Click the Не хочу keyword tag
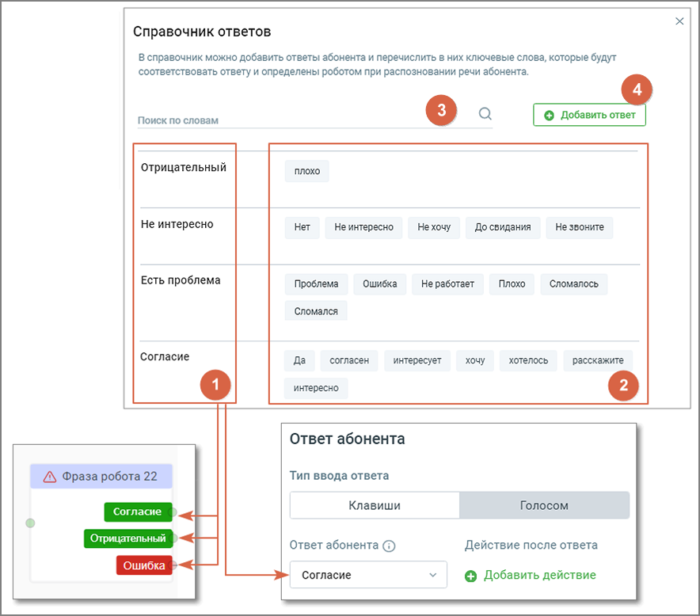This screenshot has width=700, height=616. click(434, 227)
